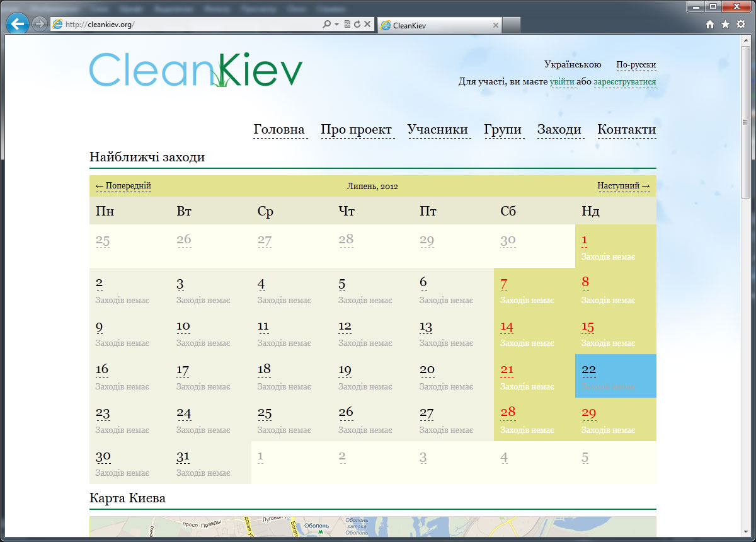Open calendar date 18 July
This screenshot has width=756, height=542.
coord(264,370)
